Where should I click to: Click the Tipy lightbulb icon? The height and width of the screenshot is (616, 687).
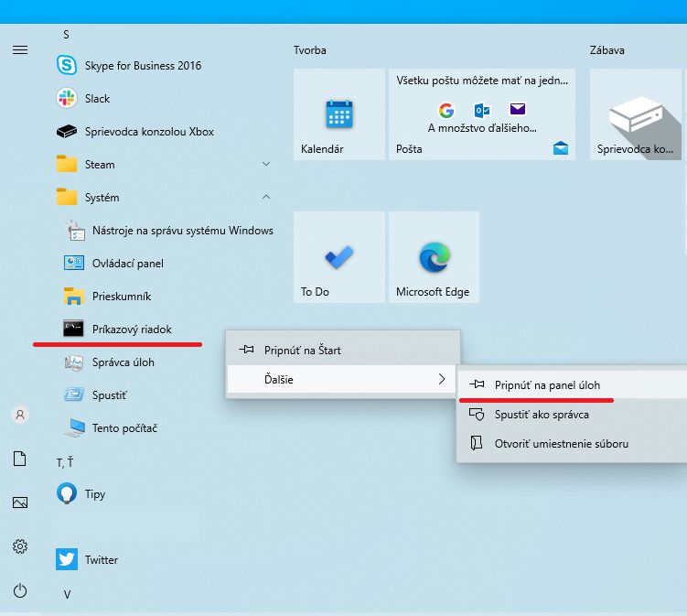[x=67, y=493]
